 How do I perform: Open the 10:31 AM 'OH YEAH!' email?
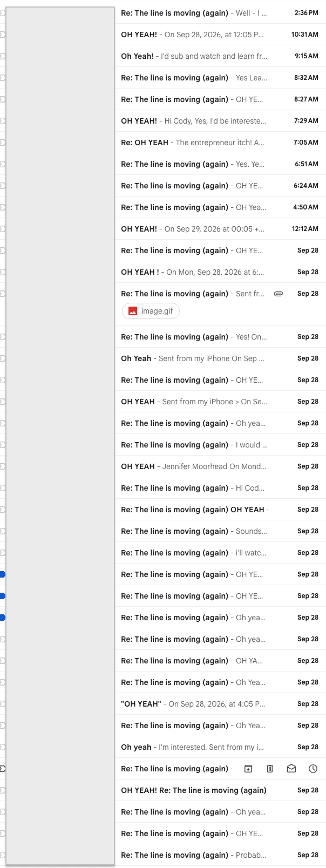tap(220, 35)
